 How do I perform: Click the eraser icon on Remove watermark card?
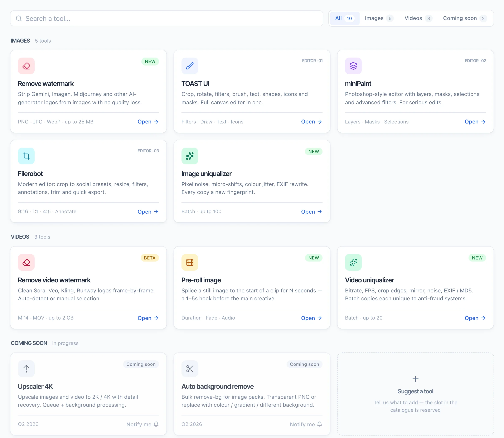click(x=26, y=66)
